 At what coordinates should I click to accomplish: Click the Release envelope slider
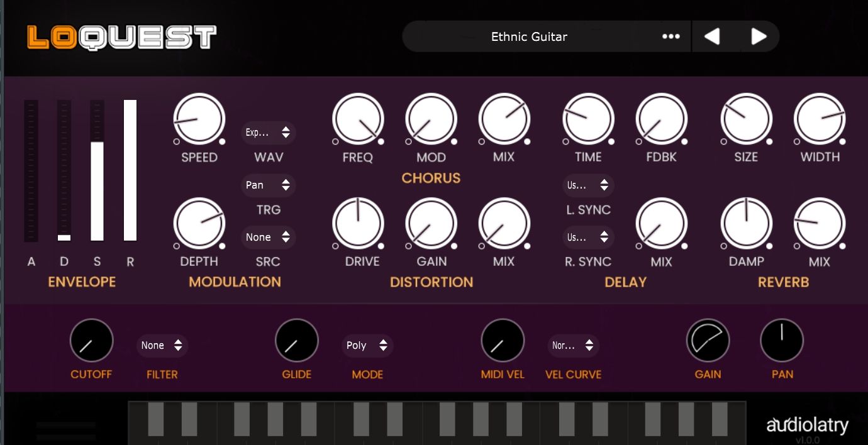130,170
